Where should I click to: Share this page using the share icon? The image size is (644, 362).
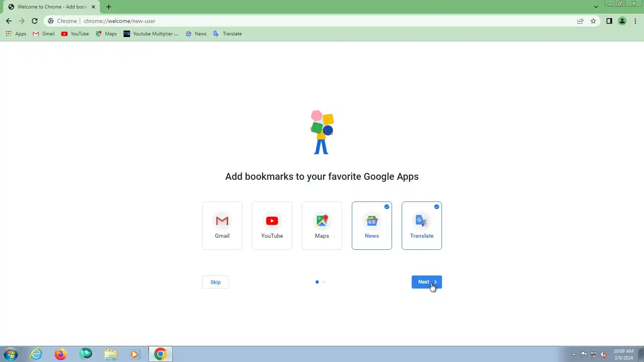[x=580, y=21]
